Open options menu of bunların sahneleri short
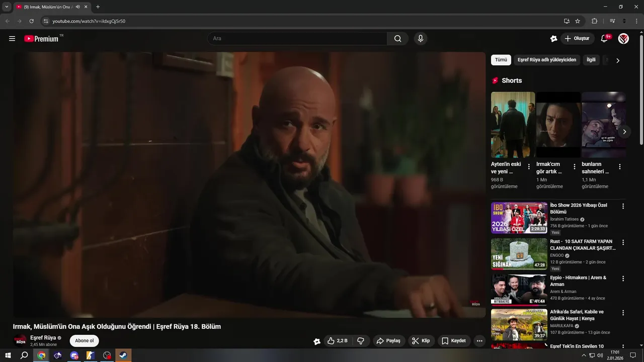 tap(620, 166)
